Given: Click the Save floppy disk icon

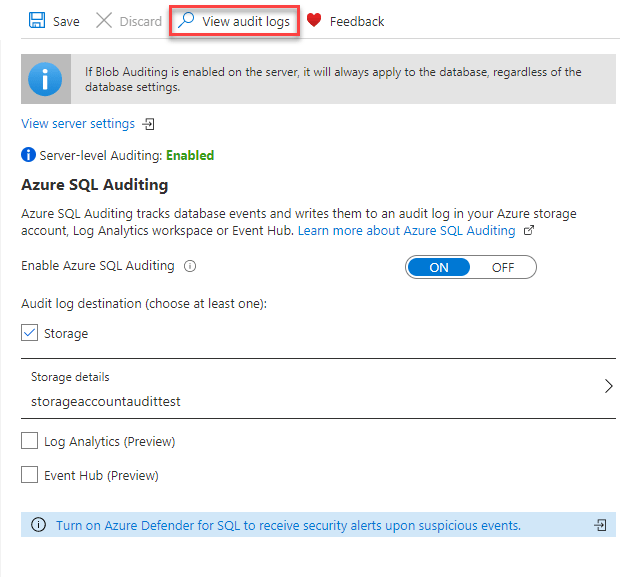Looking at the screenshot, I should pyautogui.click(x=37, y=21).
